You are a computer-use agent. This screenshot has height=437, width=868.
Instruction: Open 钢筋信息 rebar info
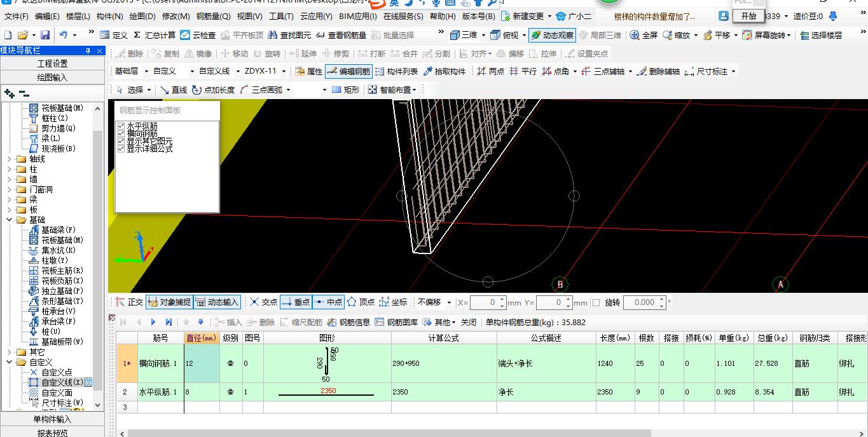[x=348, y=322]
